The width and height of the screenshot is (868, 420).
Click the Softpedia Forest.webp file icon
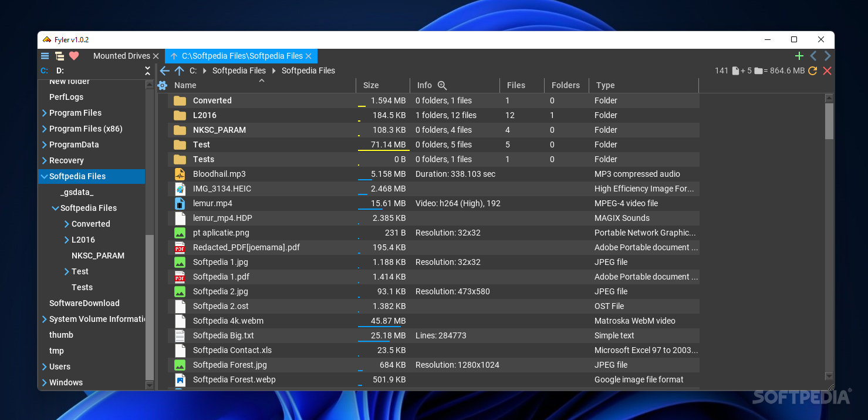coord(180,379)
